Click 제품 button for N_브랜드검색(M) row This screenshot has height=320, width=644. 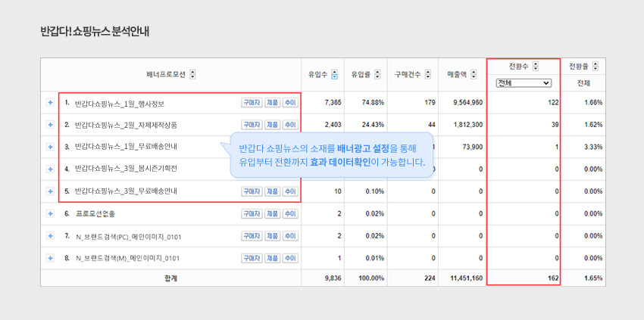point(272,258)
